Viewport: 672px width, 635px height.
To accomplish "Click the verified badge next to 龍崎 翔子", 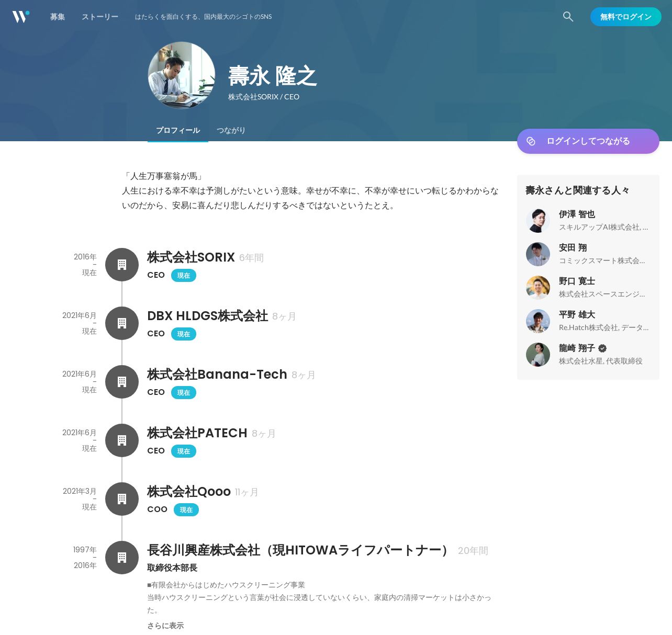I will pyautogui.click(x=602, y=348).
